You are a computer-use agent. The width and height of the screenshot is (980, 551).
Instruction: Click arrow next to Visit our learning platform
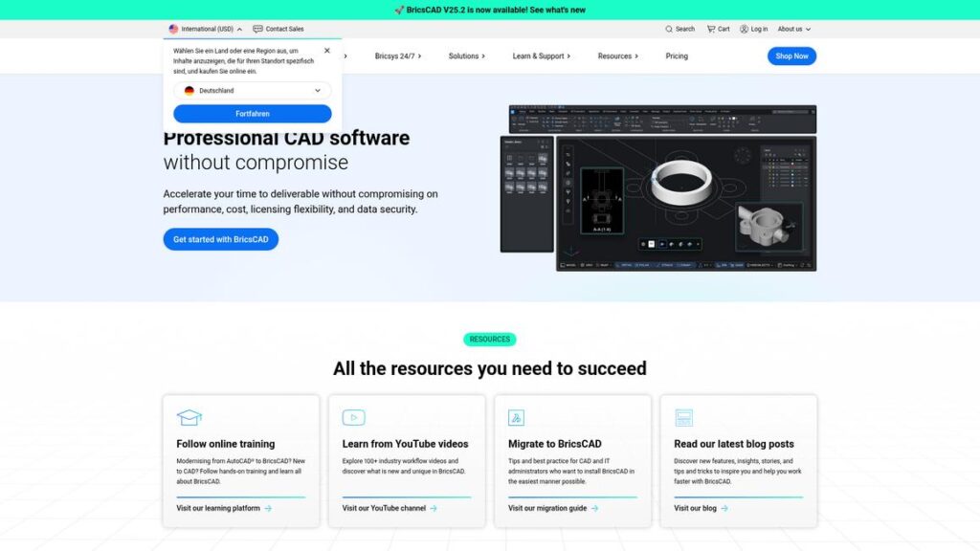tap(268, 509)
